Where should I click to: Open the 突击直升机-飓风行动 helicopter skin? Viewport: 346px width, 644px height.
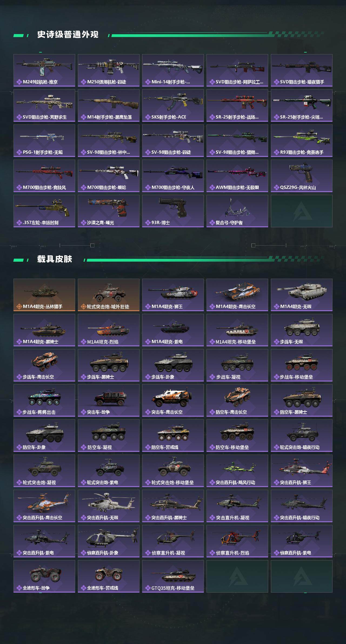click(x=237, y=471)
